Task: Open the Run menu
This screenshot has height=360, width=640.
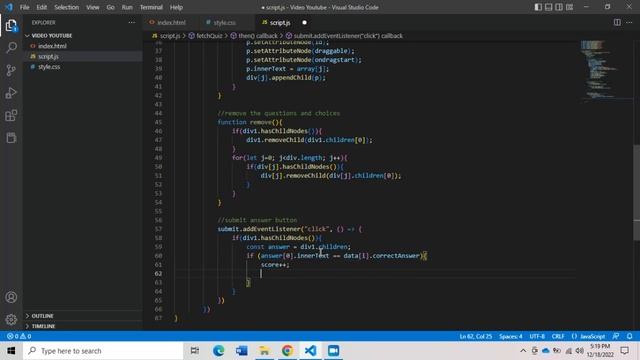Action: pyautogui.click(x=127, y=7)
